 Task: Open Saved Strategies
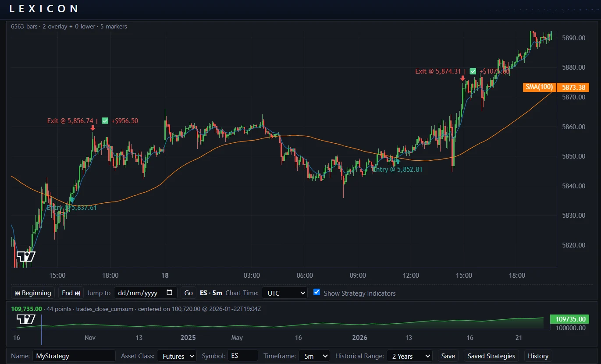(x=491, y=356)
